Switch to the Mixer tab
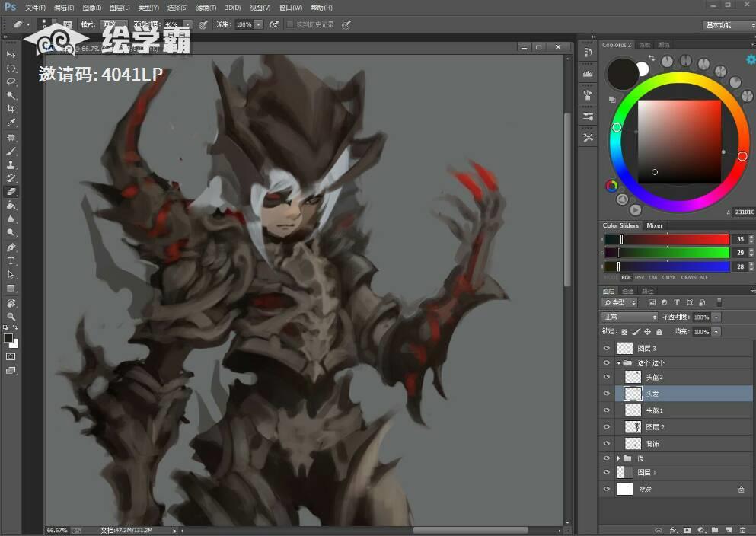The image size is (756, 536). pos(655,225)
